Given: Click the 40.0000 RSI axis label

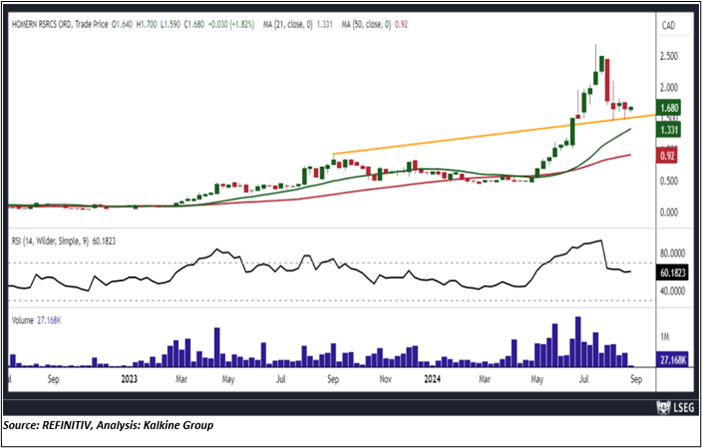Looking at the screenshot, I should pos(672,291).
